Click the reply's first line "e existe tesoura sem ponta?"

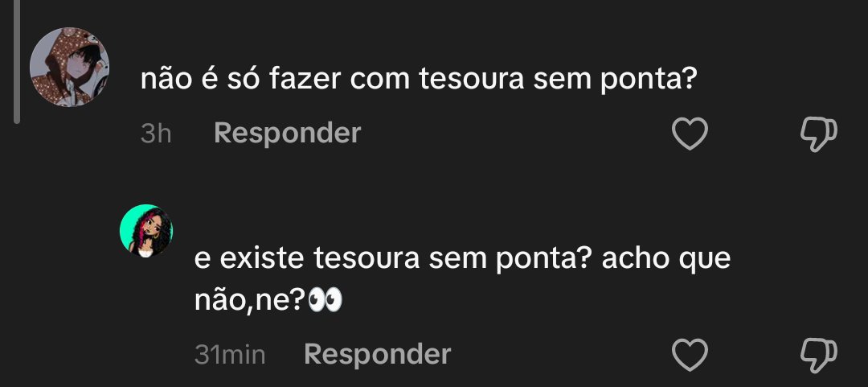pos(393,258)
